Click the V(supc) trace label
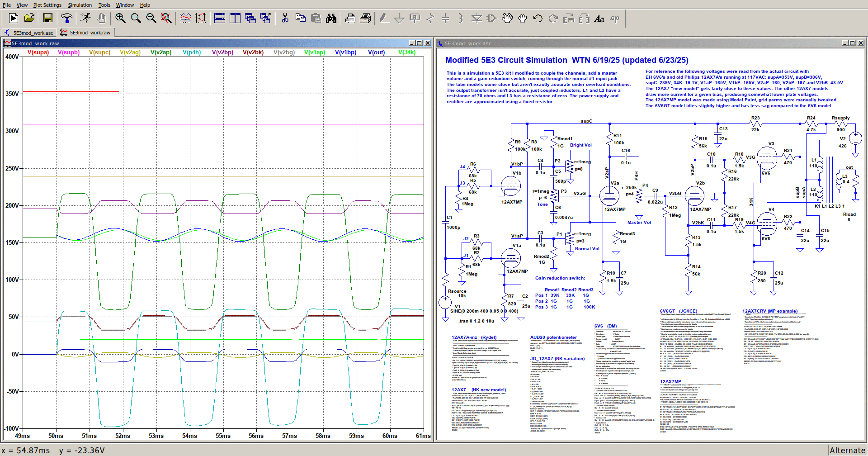Viewport: 868px width, 456px height. point(99,52)
